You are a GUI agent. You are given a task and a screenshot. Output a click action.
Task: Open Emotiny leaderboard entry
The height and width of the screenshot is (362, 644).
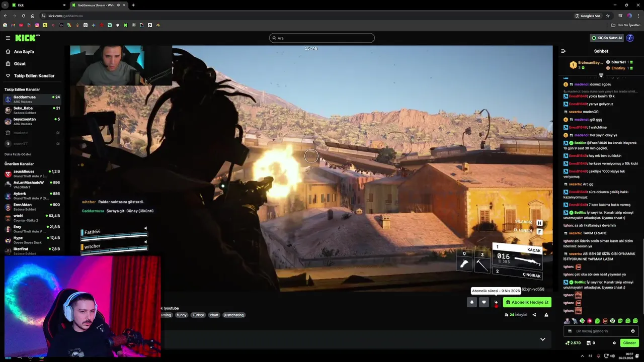tap(619, 68)
